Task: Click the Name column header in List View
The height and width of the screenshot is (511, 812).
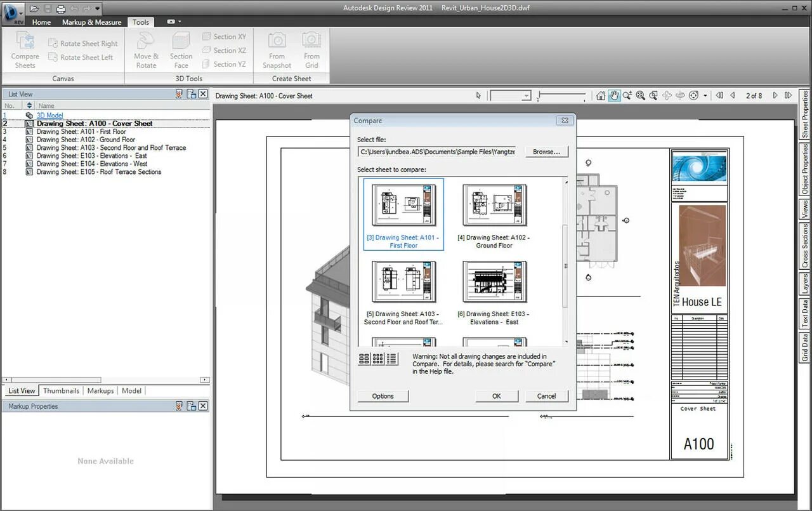Action: point(46,105)
